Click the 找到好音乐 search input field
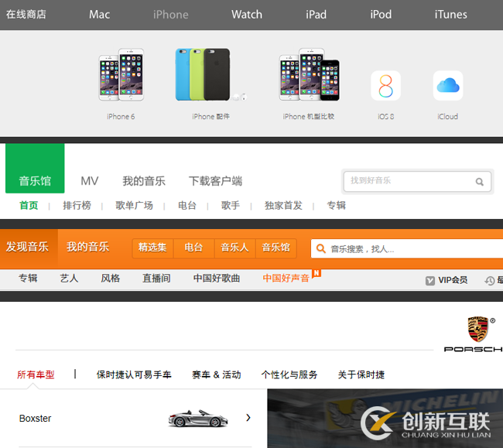 pos(410,181)
